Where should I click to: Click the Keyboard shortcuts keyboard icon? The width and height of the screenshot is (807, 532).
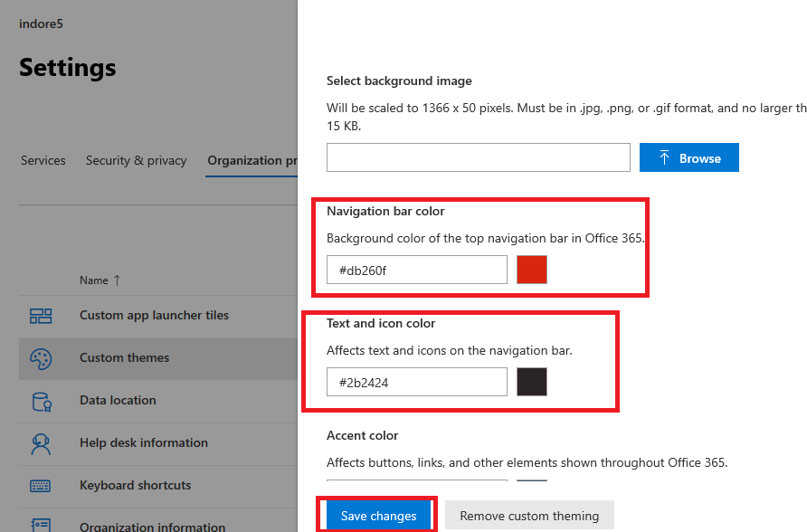click(x=41, y=486)
